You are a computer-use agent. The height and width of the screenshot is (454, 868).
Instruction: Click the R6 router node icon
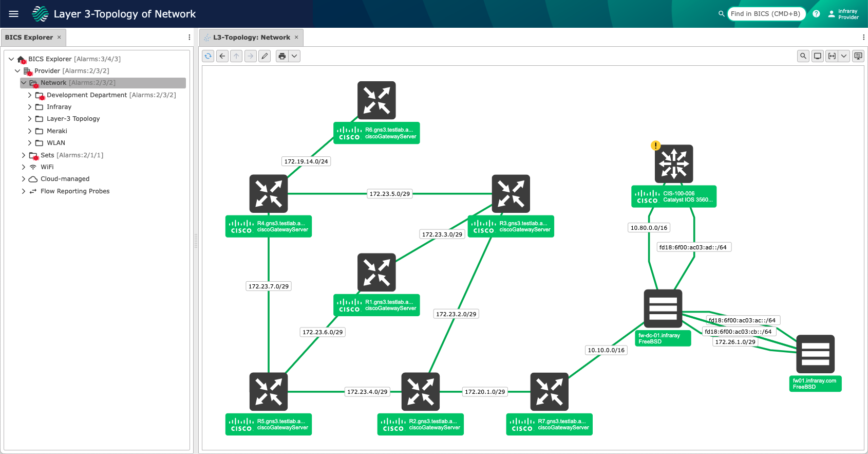376,100
